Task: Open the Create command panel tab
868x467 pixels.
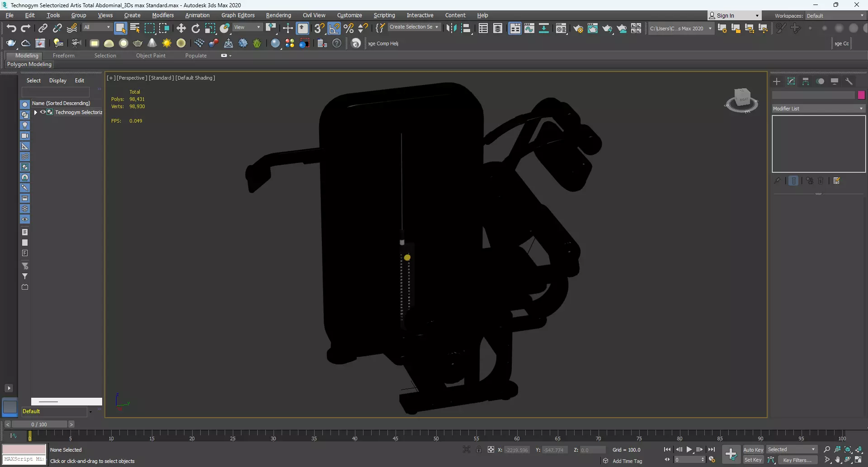Action: [777, 81]
